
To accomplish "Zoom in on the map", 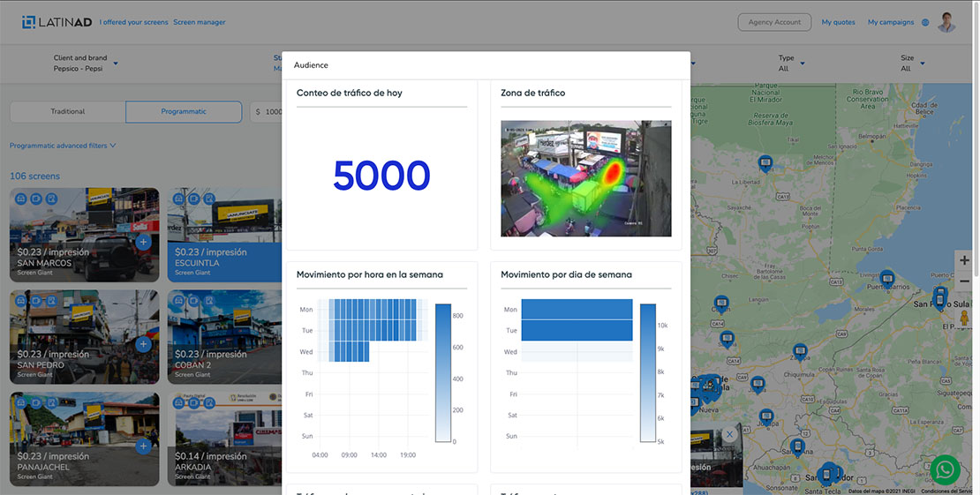I will pos(964,260).
